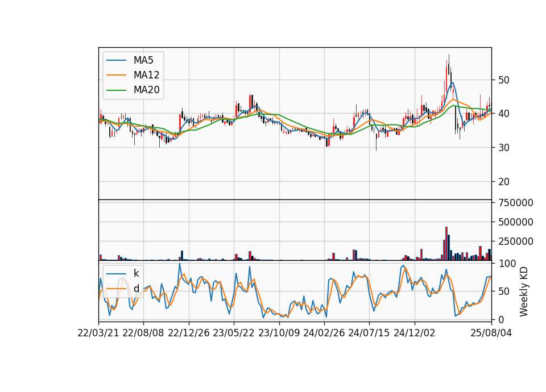Click the tallest volume bar
This screenshot has width=546, height=392.
click(x=446, y=244)
